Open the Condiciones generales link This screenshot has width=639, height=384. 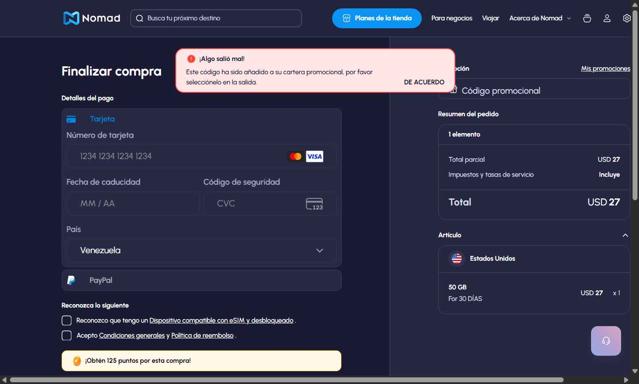tap(132, 335)
